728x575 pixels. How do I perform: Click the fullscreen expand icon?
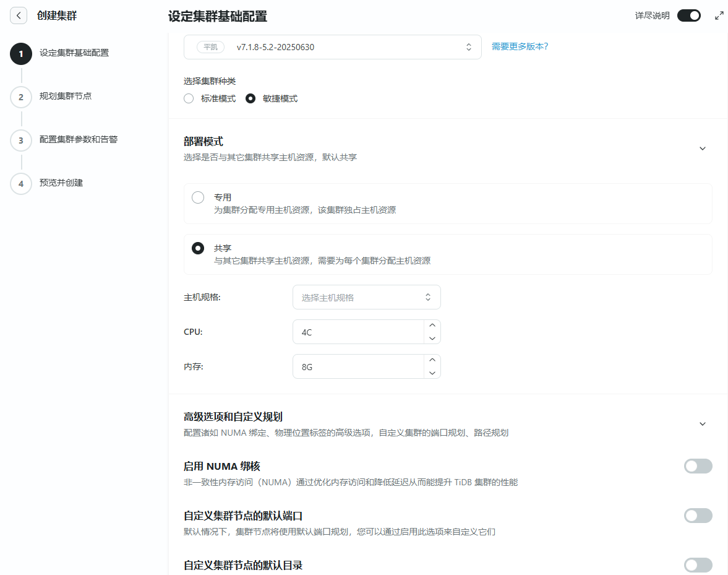click(x=719, y=15)
